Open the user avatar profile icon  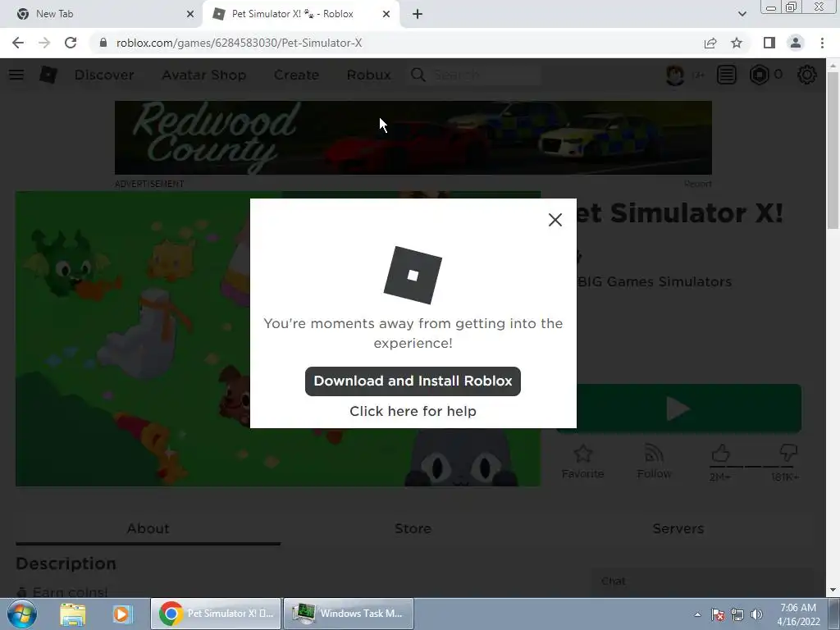pyautogui.click(x=675, y=75)
